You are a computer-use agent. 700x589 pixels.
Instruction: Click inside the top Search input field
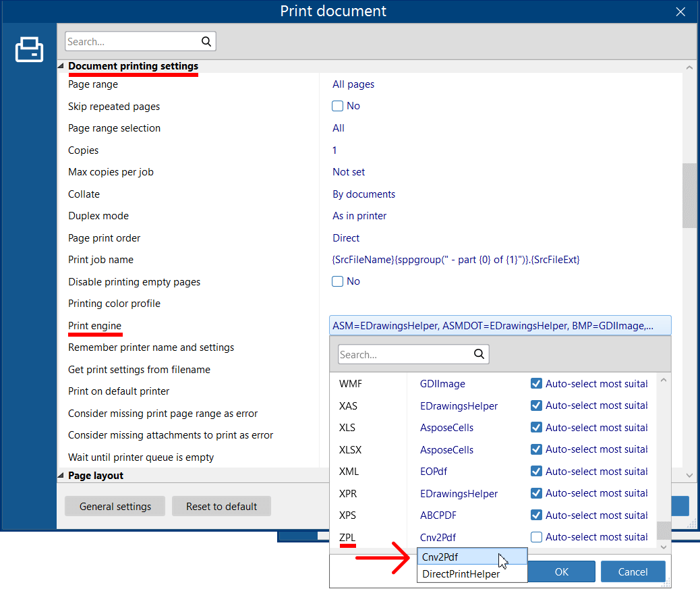click(128, 41)
